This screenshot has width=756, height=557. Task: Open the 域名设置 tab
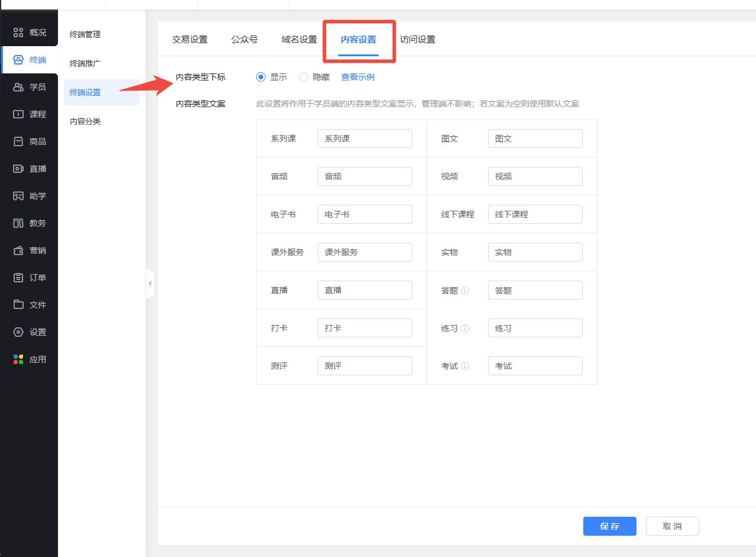tap(299, 40)
